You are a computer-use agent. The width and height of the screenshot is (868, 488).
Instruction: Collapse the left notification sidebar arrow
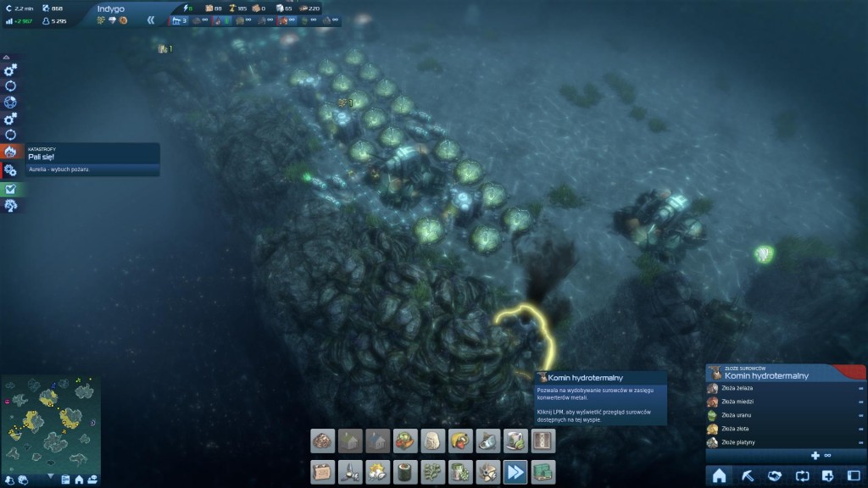7,57
